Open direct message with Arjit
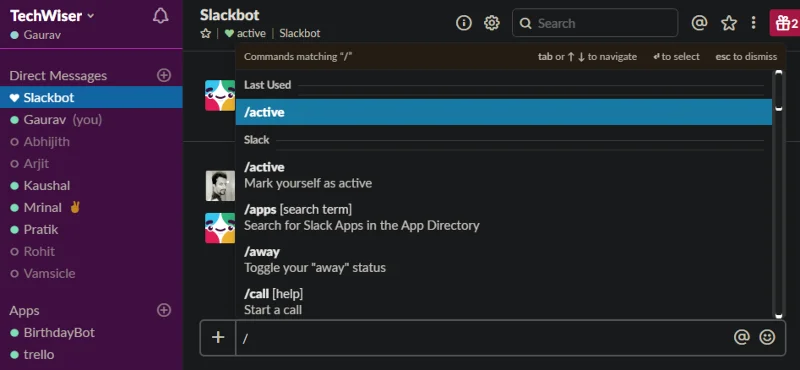The image size is (800, 370). click(91, 163)
